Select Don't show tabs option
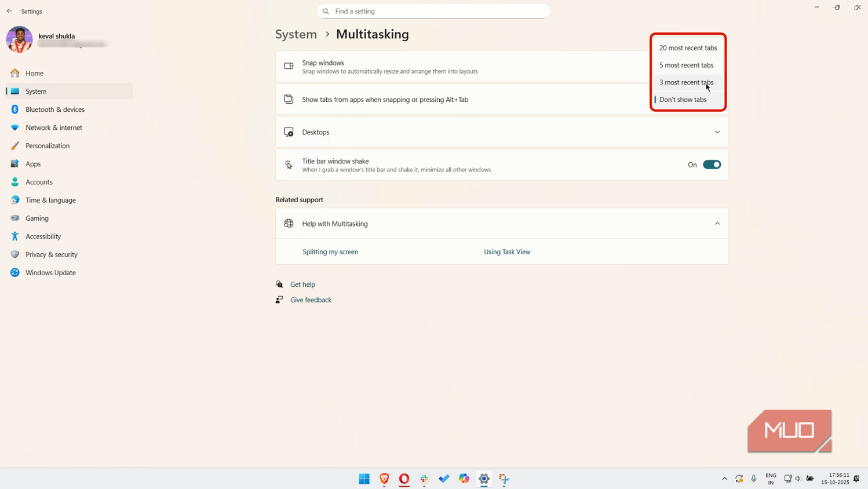The width and height of the screenshot is (868, 489). coord(688,100)
